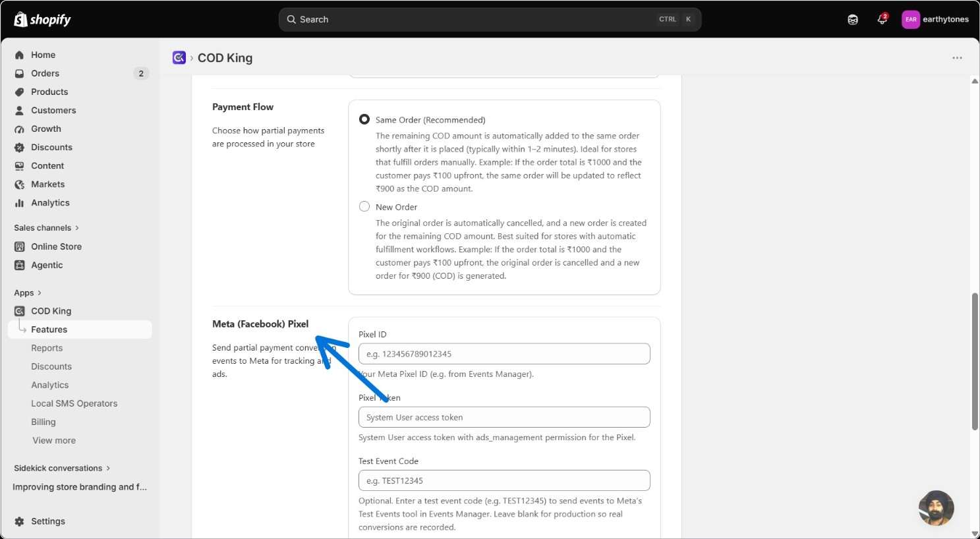The width and height of the screenshot is (980, 539).
Task: Expand the Sales channels section
Action: coord(46,228)
